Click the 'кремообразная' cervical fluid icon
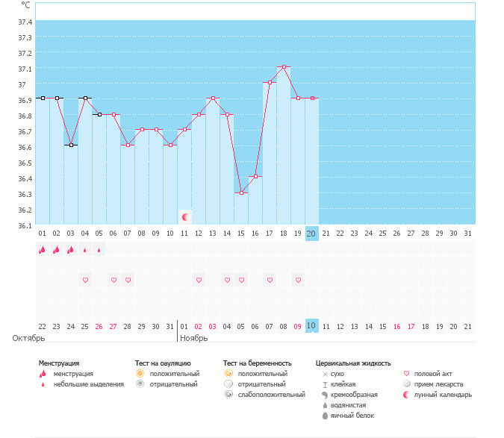Screen dimensions: 504x438 click(325, 394)
